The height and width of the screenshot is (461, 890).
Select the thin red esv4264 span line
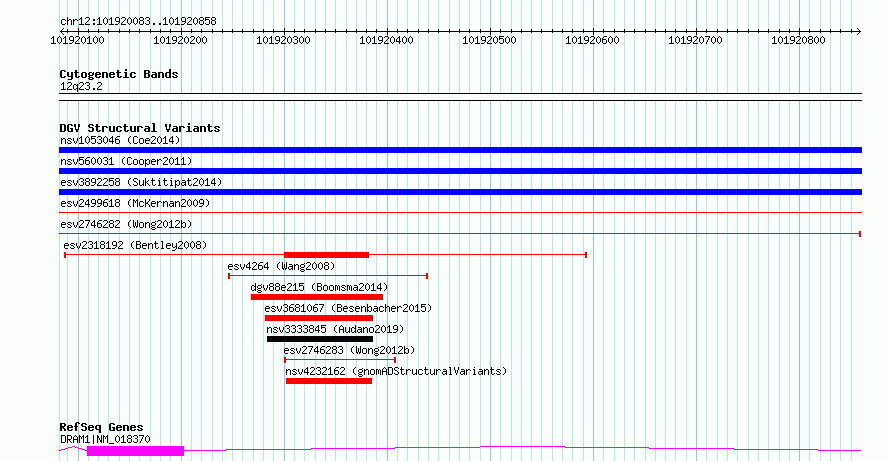coord(328,276)
